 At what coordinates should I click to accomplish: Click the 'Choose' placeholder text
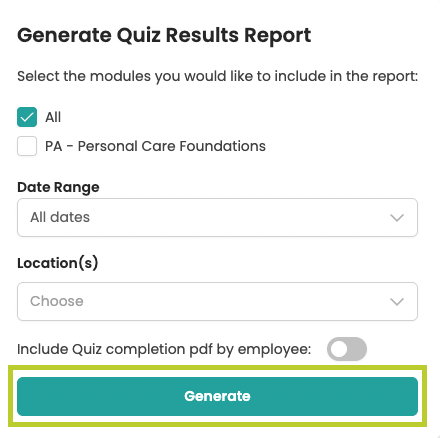click(x=57, y=301)
